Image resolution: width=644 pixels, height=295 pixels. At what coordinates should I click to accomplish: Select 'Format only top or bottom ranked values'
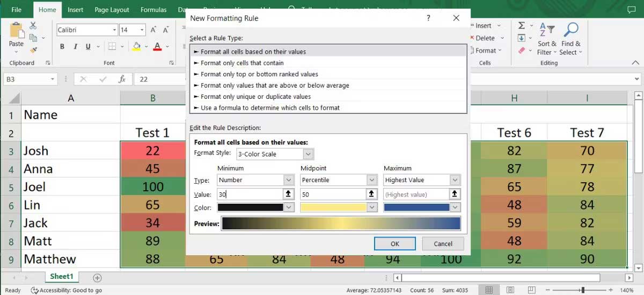(328, 74)
